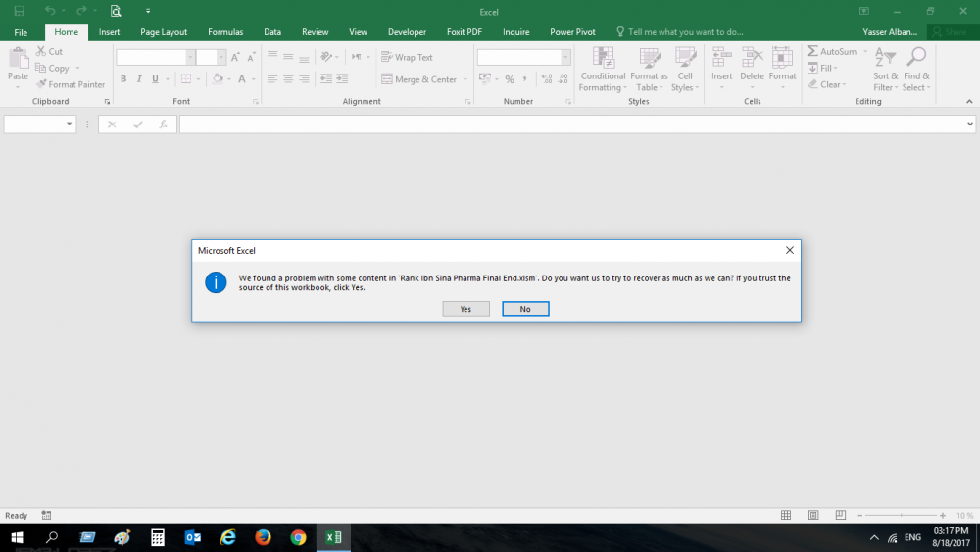Viewport: 980px width, 552px height.
Task: Open Format as Table gallery
Action: coord(649,70)
